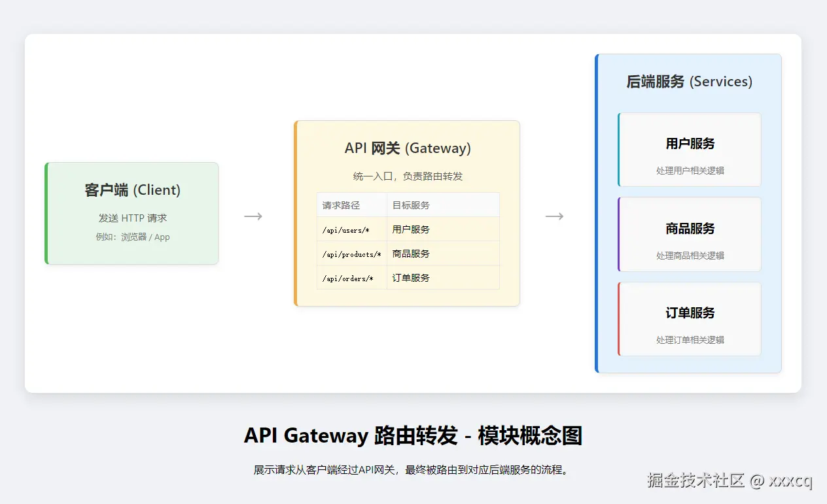Select the 例如：浏览器 / App label
This screenshot has width=827, height=504.
(x=132, y=237)
